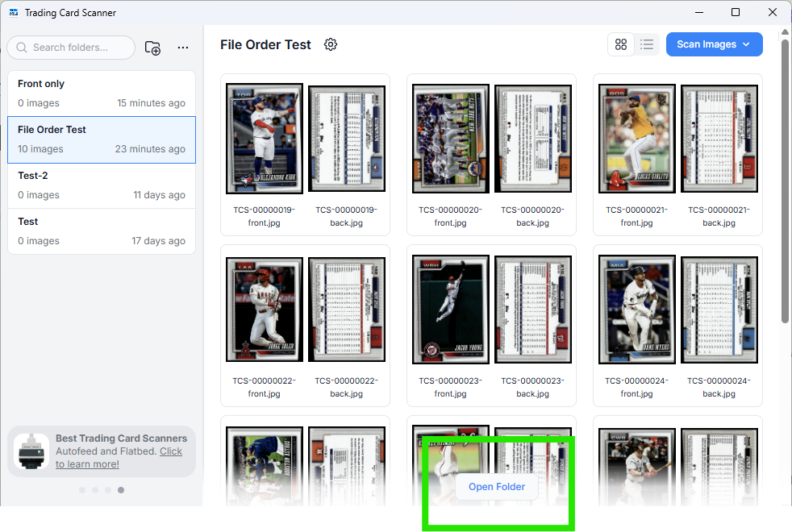Image resolution: width=792 pixels, height=532 pixels.
Task: Click the TCS-00000024-back.jpg file name
Action: click(x=719, y=387)
